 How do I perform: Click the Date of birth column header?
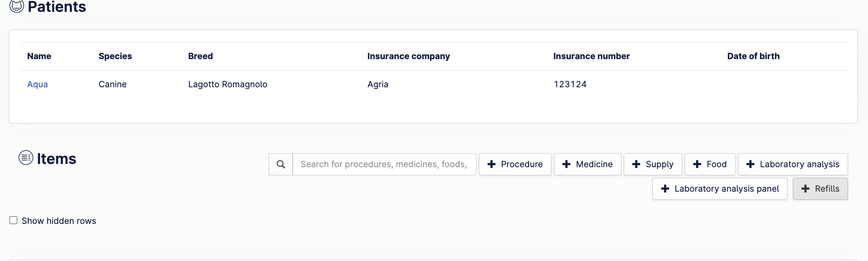coord(753,56)
